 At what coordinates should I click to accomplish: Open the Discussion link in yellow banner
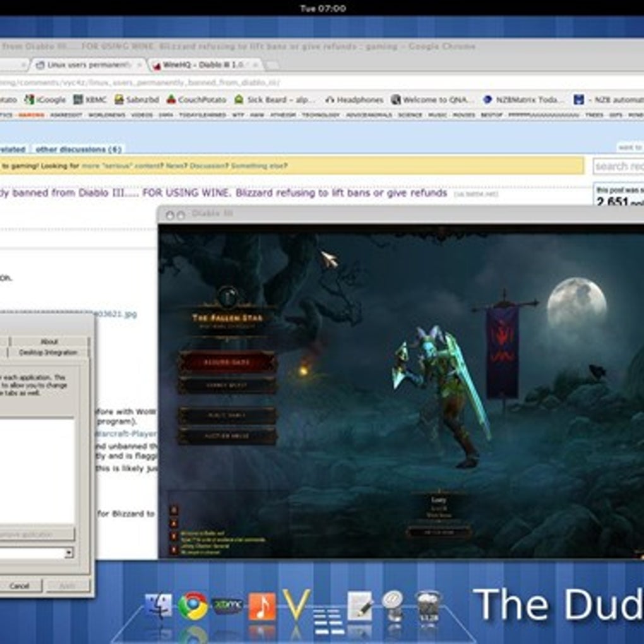point(208,166)
